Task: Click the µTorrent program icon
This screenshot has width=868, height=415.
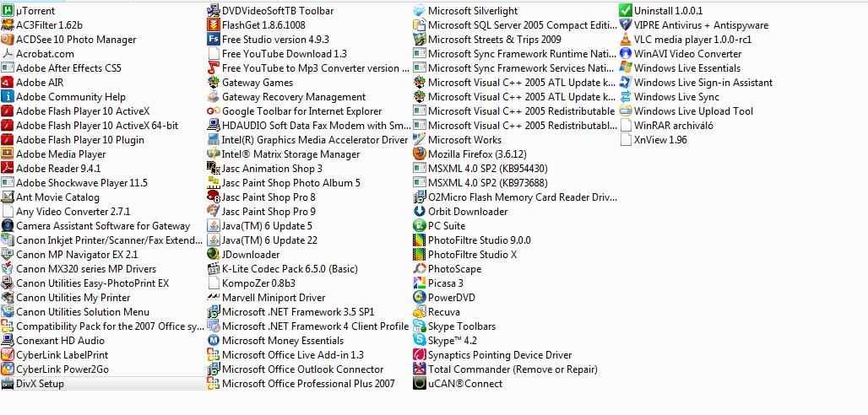Action: [x=8, y=10]
